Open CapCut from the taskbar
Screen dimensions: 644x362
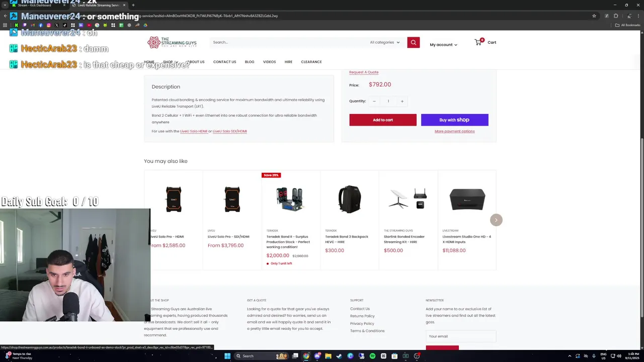click(383, 356)
